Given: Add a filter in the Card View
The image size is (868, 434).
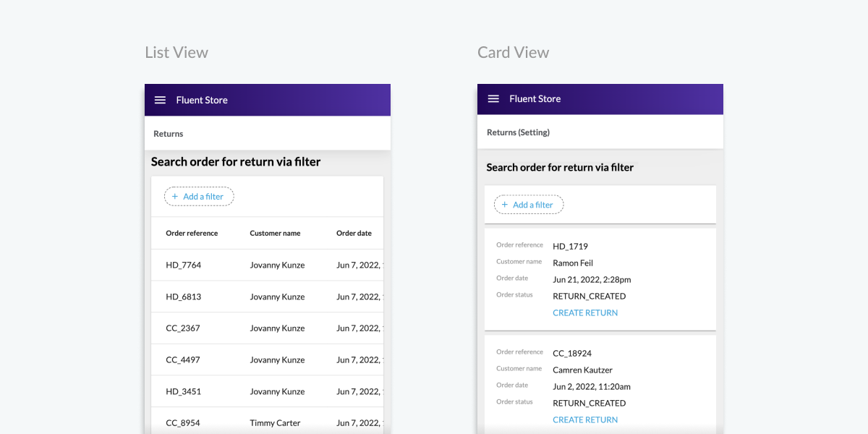Looking at the screenshot, I should (x=529, y=204).
